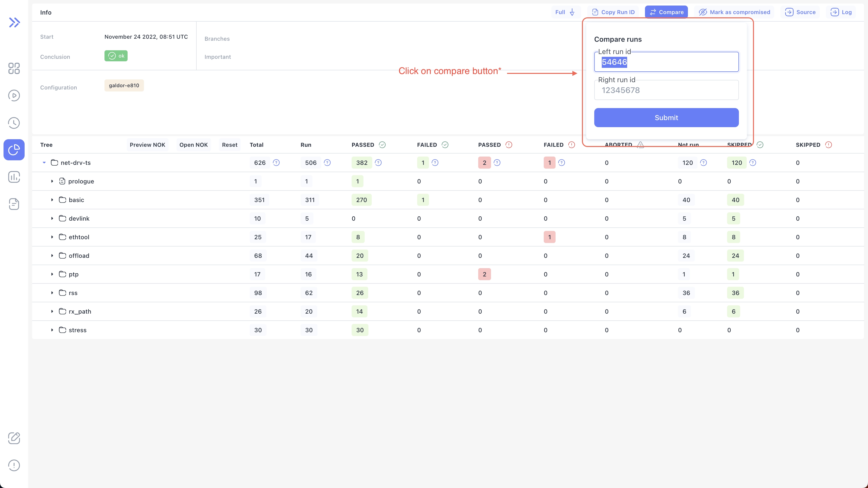Open the document sidebar icon
Image resolution: width=868 pixels, height=488 pixels.
pos(14,204)
